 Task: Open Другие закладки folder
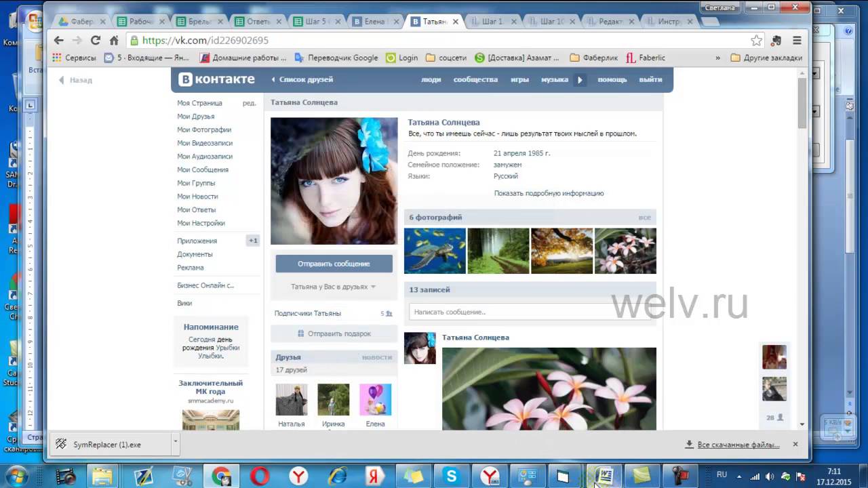point(766,58)
